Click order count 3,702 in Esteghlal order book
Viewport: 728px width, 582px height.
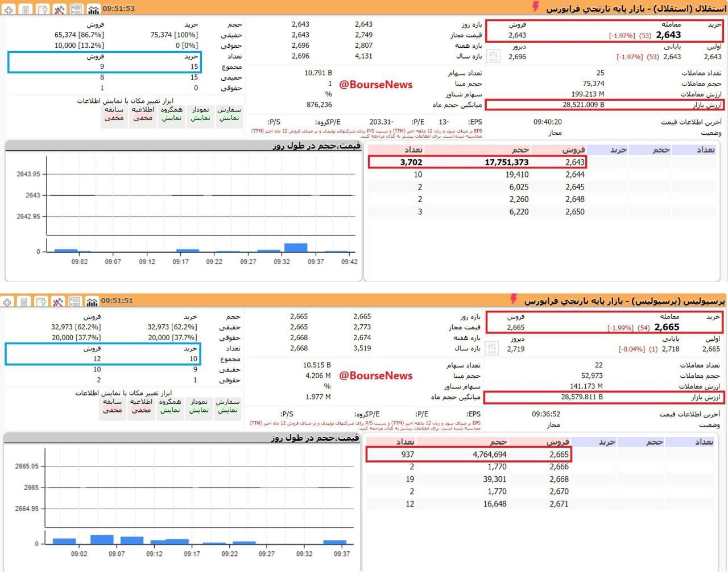pos(411,162)
